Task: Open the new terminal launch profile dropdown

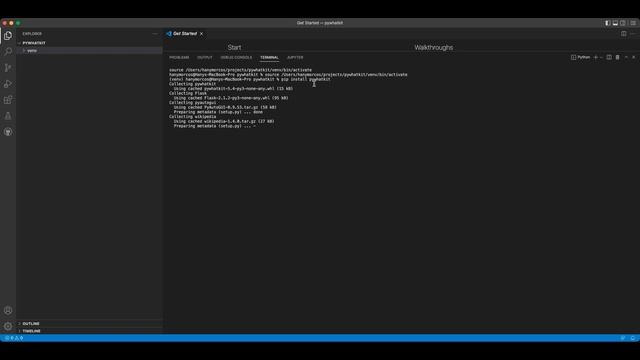Action: point(601,58)
